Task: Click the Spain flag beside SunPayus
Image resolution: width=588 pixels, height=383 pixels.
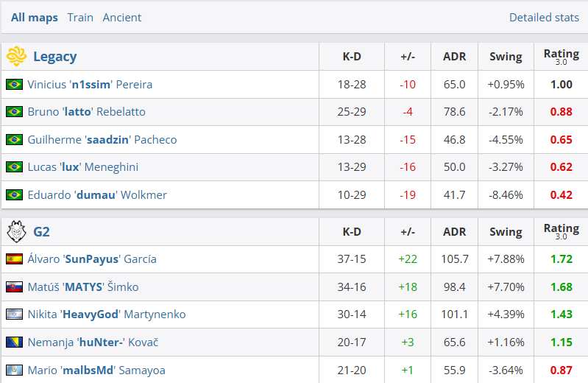Action: 14,259
